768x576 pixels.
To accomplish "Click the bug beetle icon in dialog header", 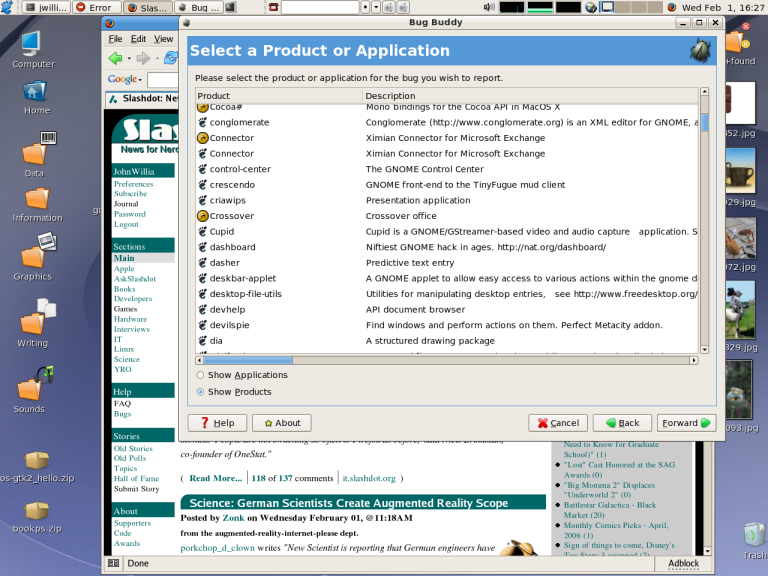I will (700, 51).
